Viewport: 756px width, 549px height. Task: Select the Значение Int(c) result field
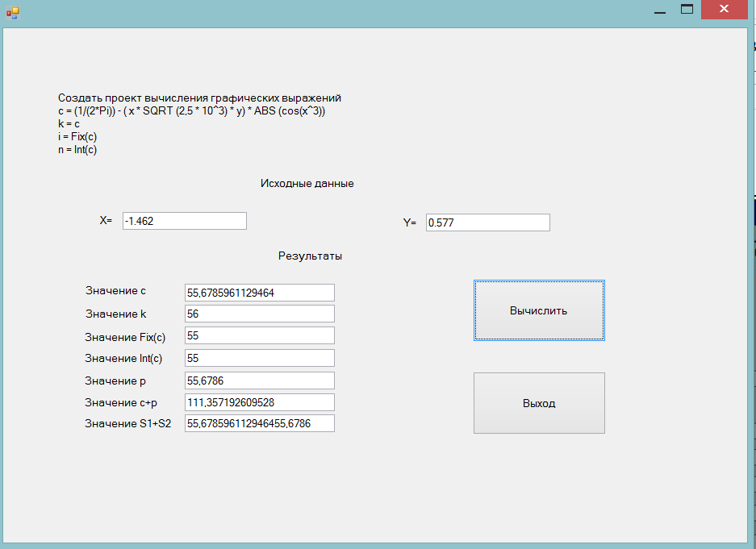[259, 358]
